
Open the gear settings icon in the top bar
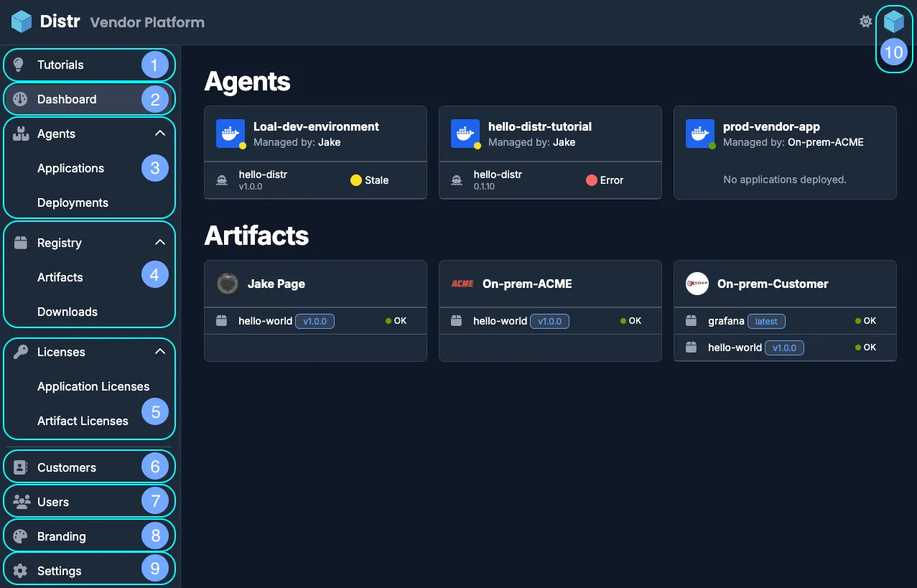[866, 22]
